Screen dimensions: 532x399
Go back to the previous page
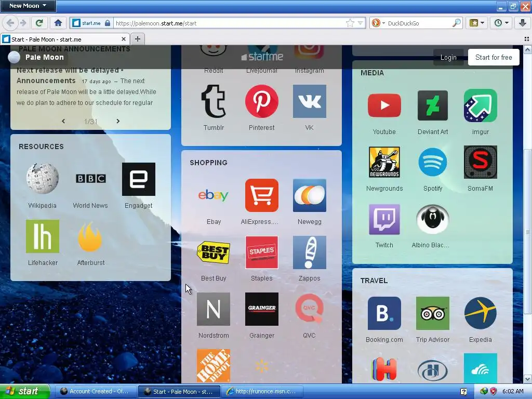(10, 23)
